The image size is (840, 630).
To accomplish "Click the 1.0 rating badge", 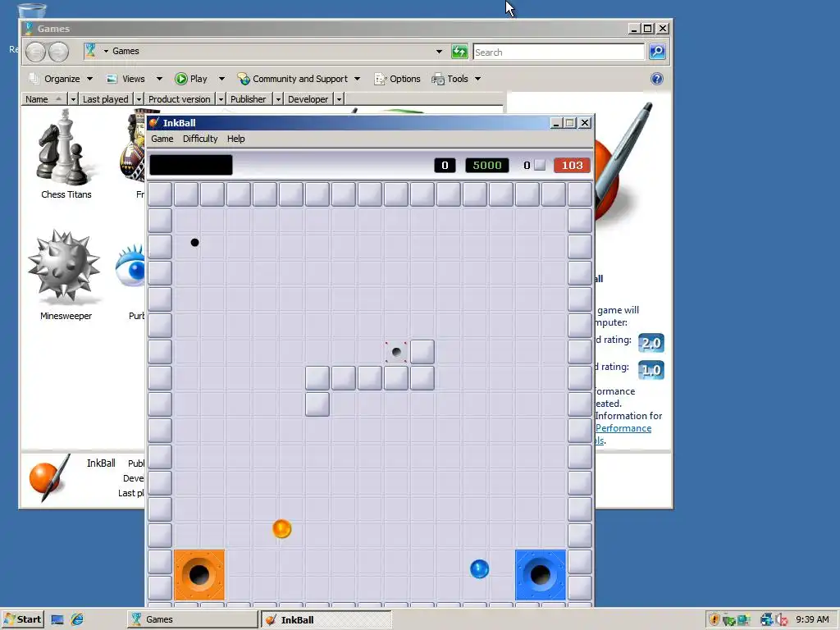I will (651, 370).
